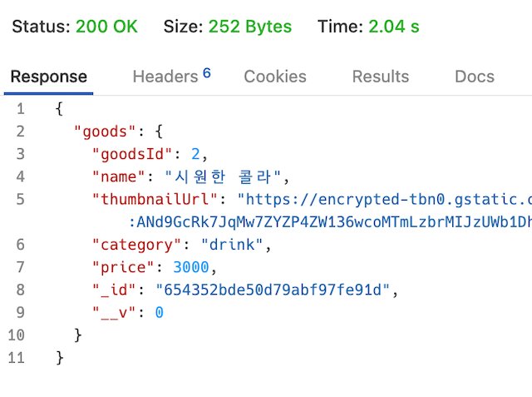Click line number 10 in gutter
This screenshot has height=397, width=532.
[x=17, y=335]
